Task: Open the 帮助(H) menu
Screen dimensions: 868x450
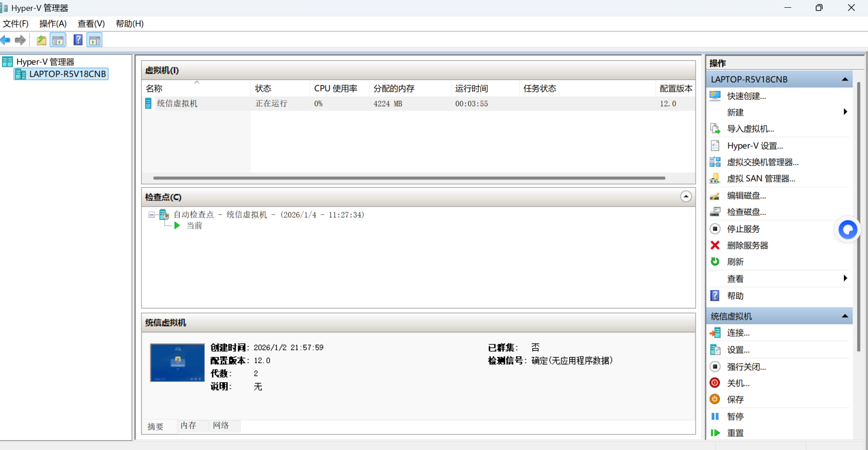Action: coord(130,24)
